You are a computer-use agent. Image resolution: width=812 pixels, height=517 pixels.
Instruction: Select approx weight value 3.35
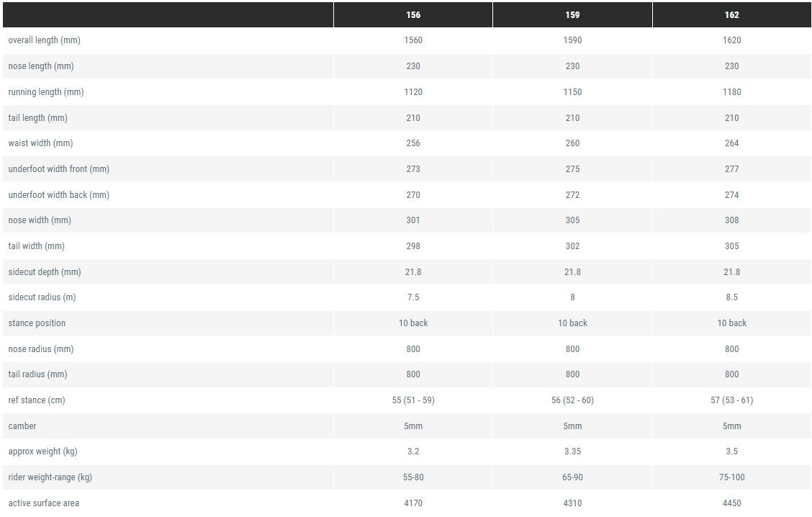click(x=572, y=451)
